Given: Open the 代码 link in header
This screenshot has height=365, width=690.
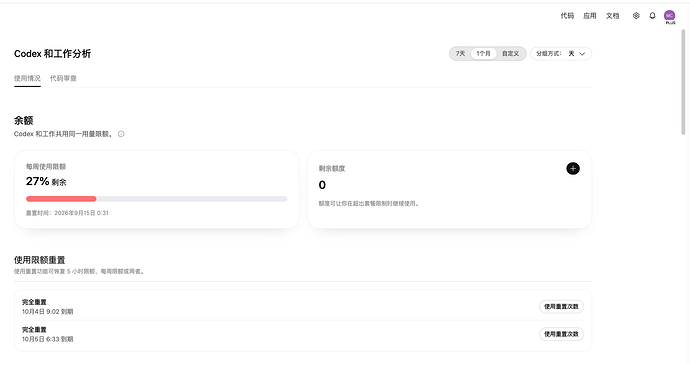Looking at the screenshot, I should 567,16.
